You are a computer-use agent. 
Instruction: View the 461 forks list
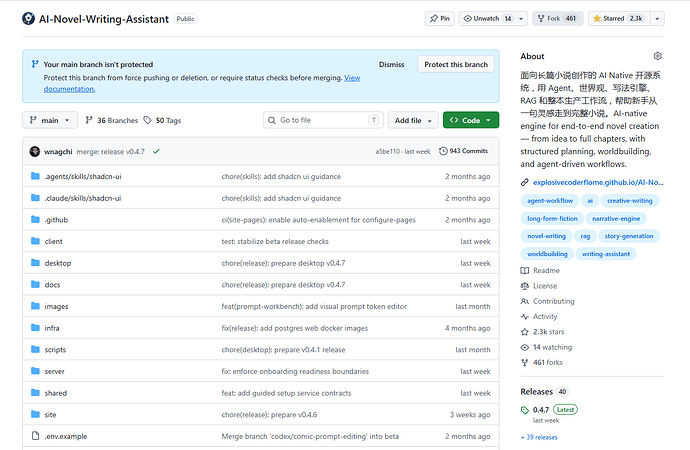pos(542,362)
